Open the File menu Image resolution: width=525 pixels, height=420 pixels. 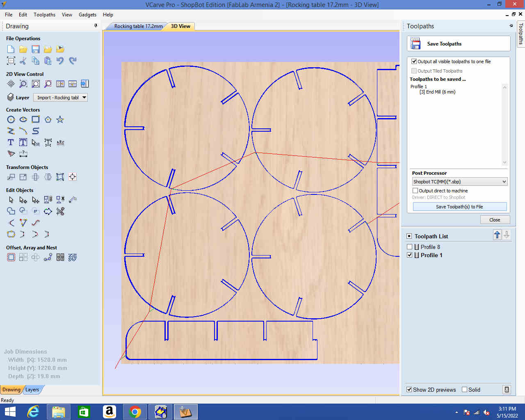(9, 15)
